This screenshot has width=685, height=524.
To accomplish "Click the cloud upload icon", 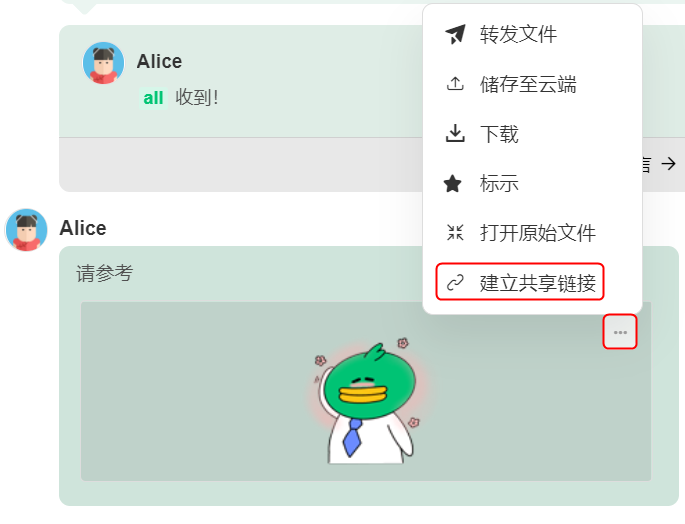I will pos(455,83).
